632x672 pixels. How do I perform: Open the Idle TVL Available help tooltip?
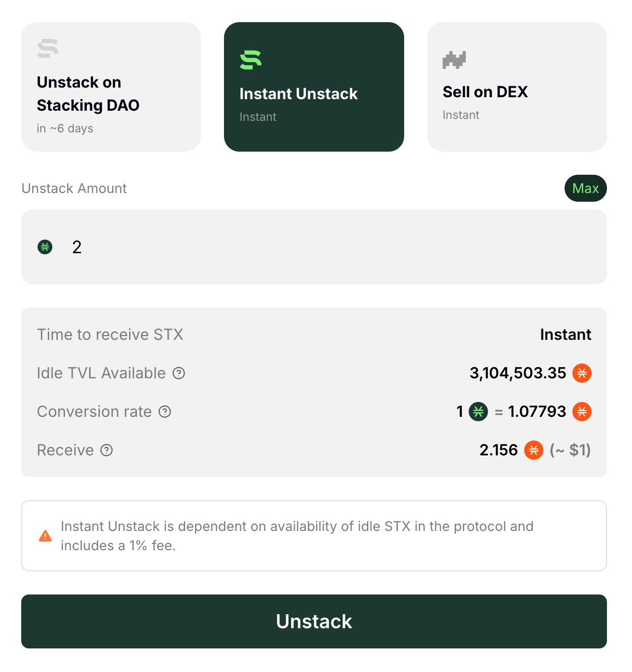[x=179, y=373]
